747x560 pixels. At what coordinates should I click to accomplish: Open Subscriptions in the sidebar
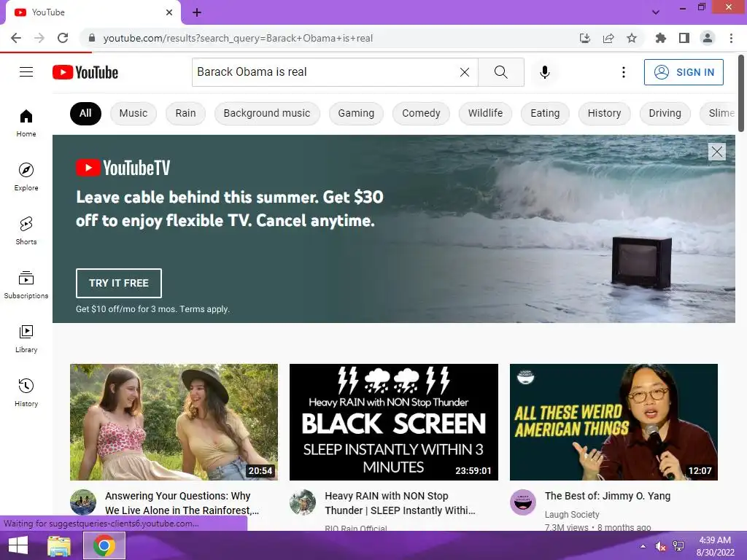26,285
